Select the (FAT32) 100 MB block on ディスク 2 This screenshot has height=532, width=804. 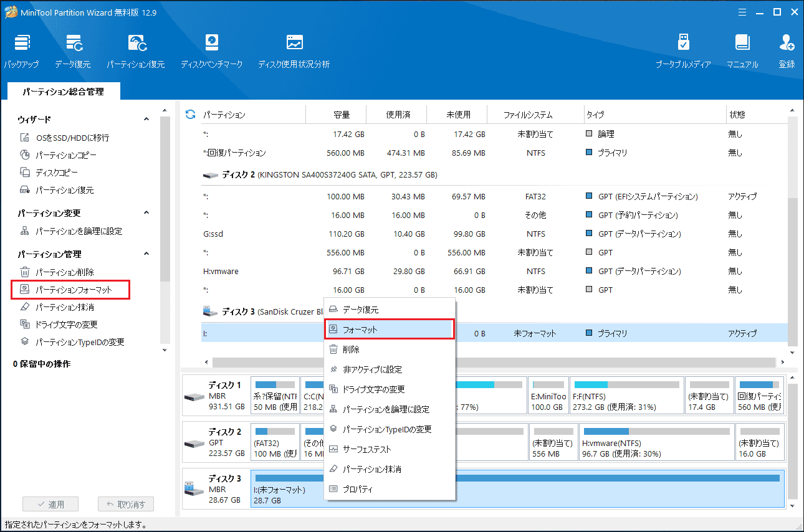pyautogui.click(x=275, y=442)
